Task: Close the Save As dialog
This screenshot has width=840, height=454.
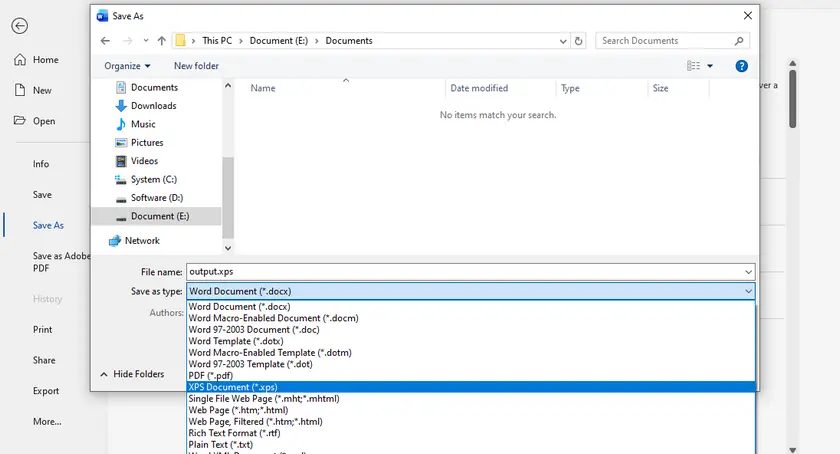Action: coord(748,16)
